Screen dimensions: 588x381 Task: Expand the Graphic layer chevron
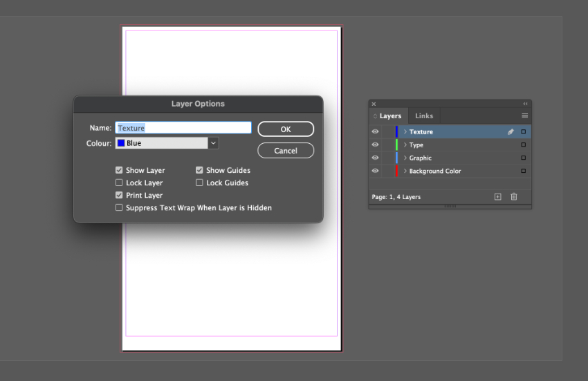(405, 158)
